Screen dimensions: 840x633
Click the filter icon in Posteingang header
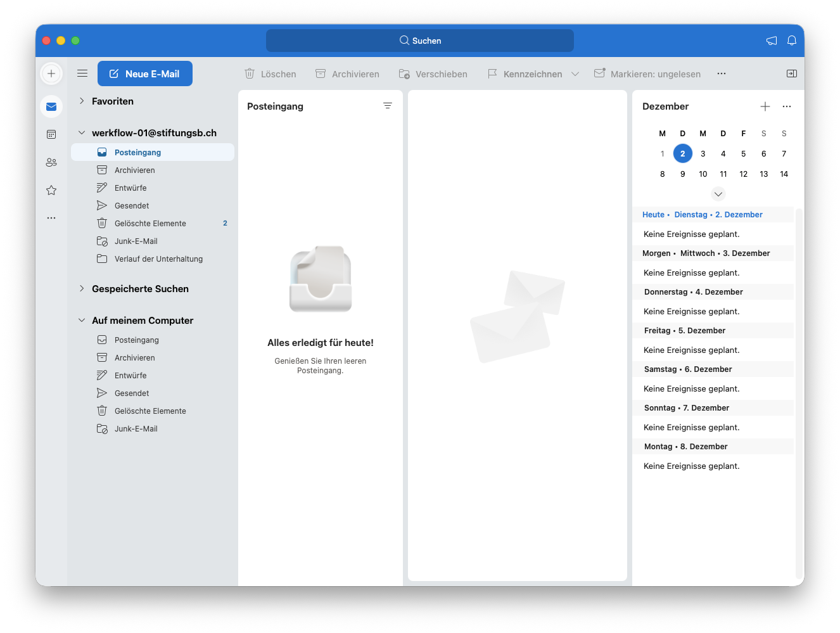pyautogui.click(x=388, y=106)
